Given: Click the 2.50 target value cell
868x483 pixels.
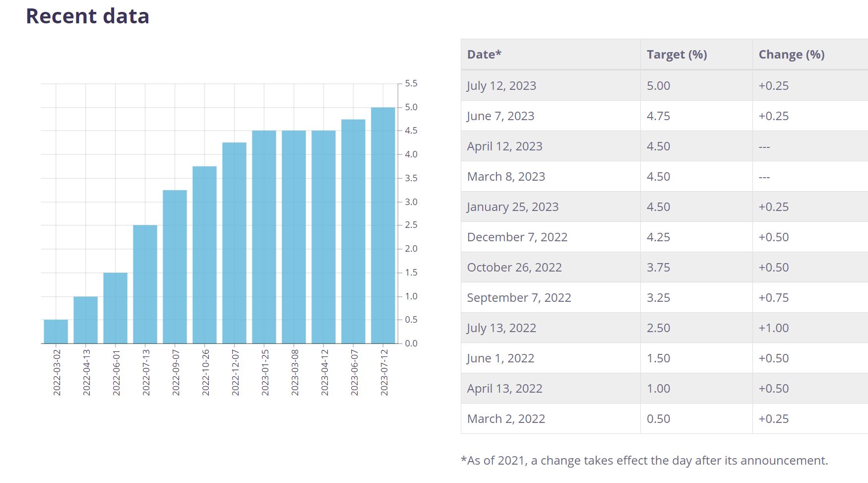Looking at the screenshot, I should [x=696, y=328].
